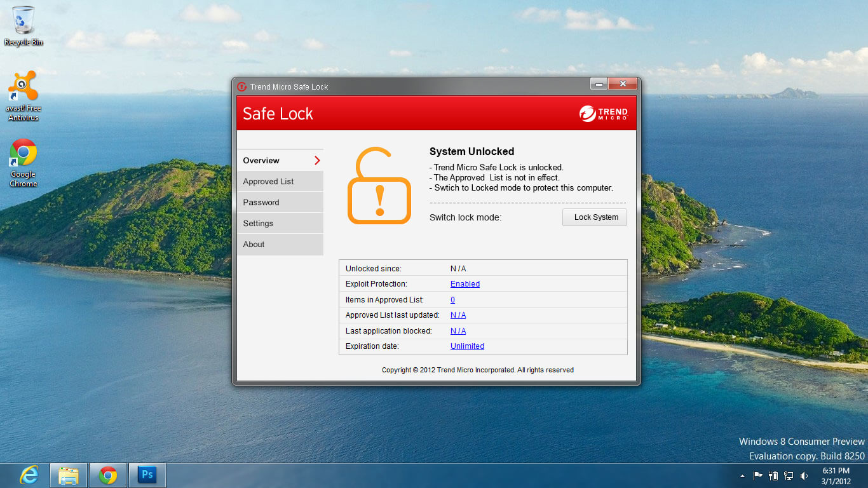This screenshot has width=868, height=488.
Task: Click the Copyright 2012 Trend Micro text
Action: point(478,370)
